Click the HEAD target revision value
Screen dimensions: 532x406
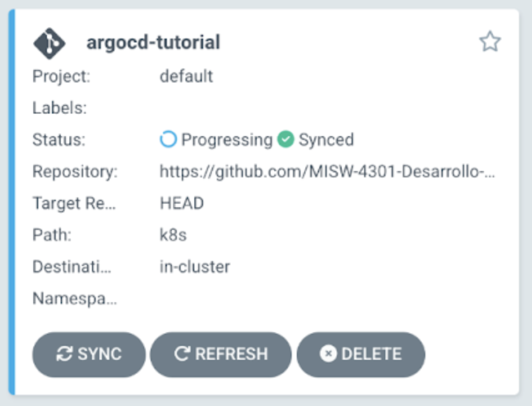pos(182,204)
